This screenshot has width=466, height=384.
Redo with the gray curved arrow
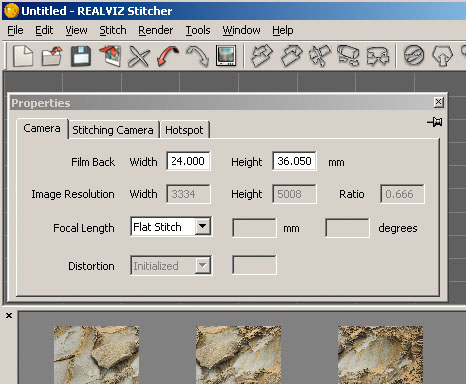tap(197, 56)
